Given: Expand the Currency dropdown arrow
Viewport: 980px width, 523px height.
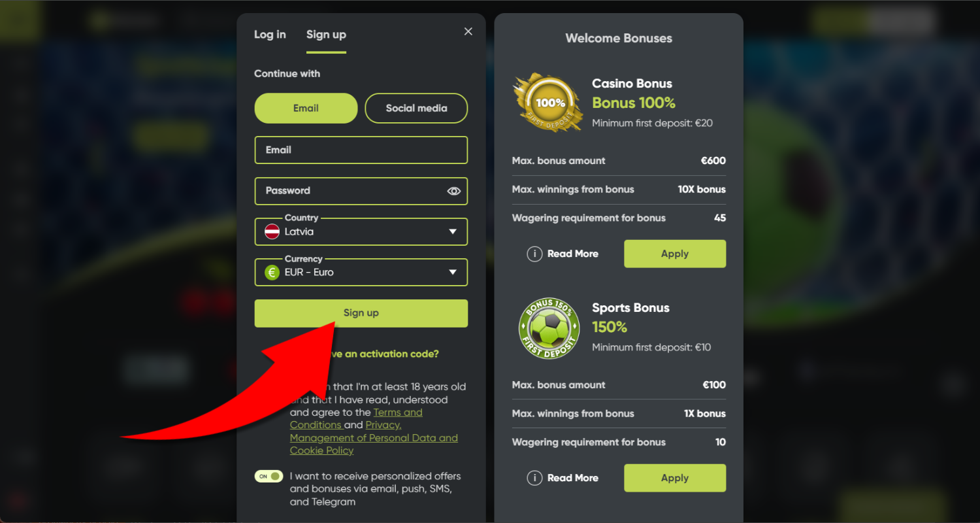Looking at the screenshot, I should (453, 273).
